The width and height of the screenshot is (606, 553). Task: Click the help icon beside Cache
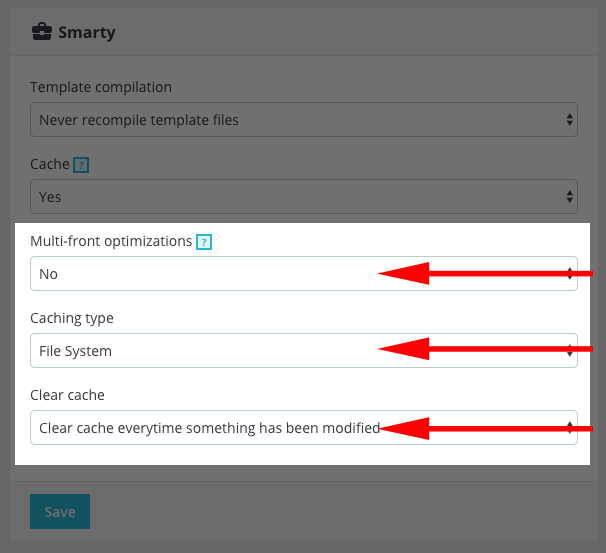click(x=82, y=165)
